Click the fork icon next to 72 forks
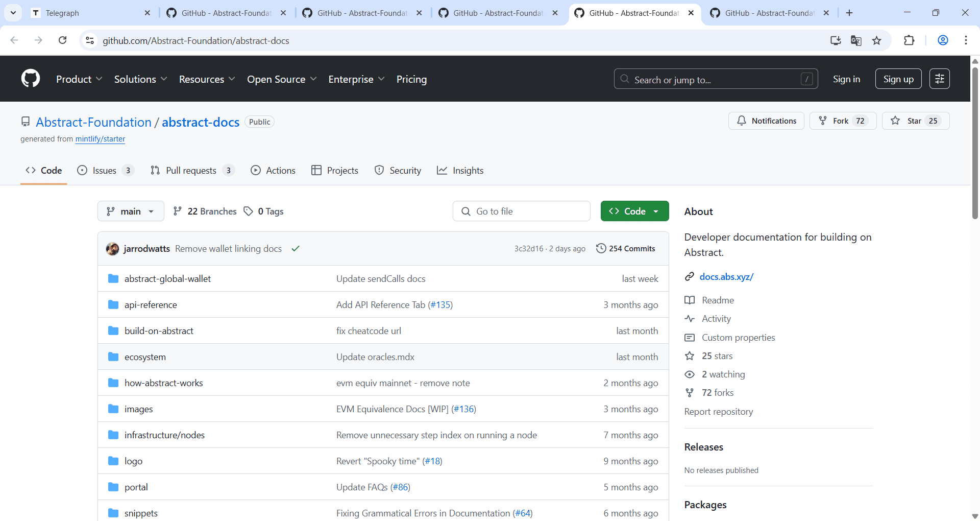Image resolution: width=980 pixels, height=521 pixels. tap(690, 393)
